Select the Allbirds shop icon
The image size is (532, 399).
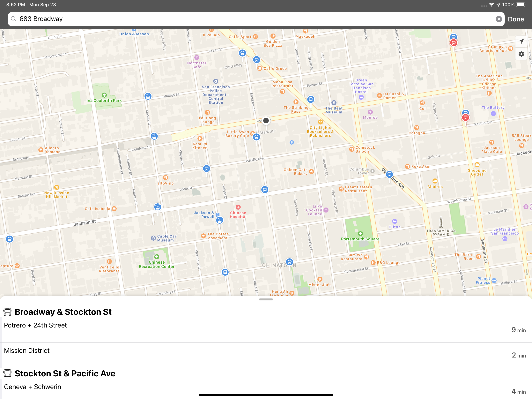(435, 181)
